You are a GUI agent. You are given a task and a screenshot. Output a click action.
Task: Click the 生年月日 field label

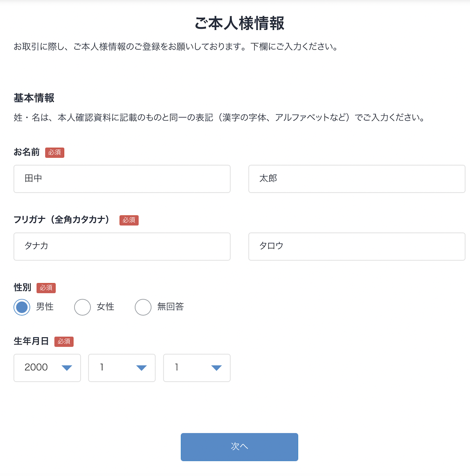(31, 341)
